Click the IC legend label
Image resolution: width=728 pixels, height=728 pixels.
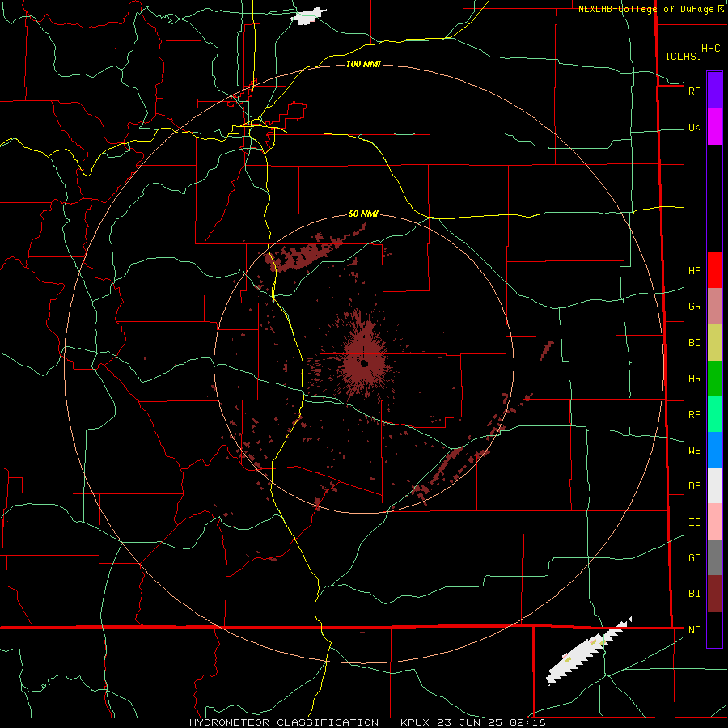pos(694,523)
